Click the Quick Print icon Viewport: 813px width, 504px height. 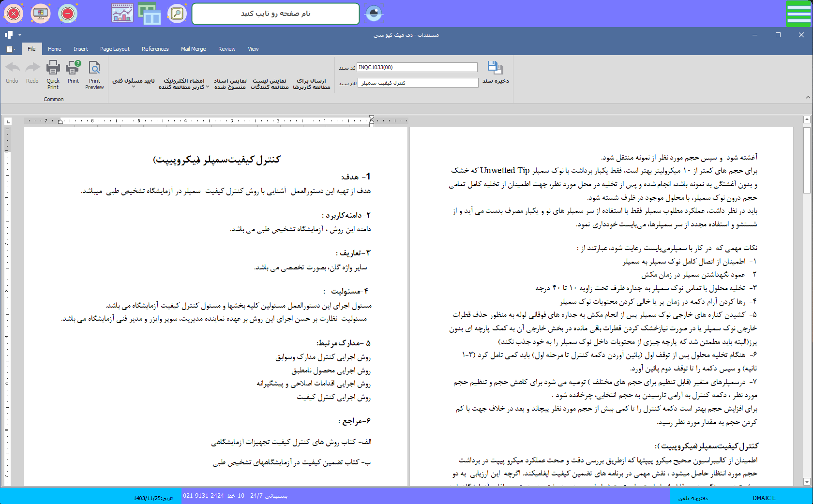coord(53,68)
